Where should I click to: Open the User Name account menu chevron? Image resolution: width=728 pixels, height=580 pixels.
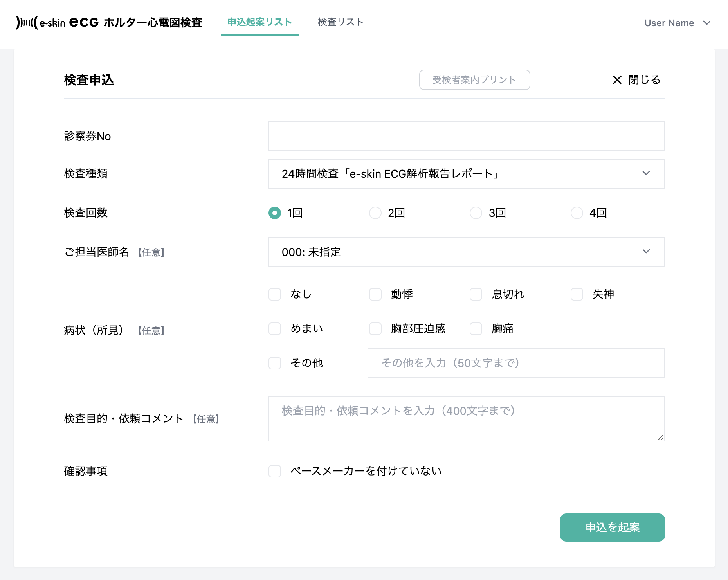tap(706, 23)
